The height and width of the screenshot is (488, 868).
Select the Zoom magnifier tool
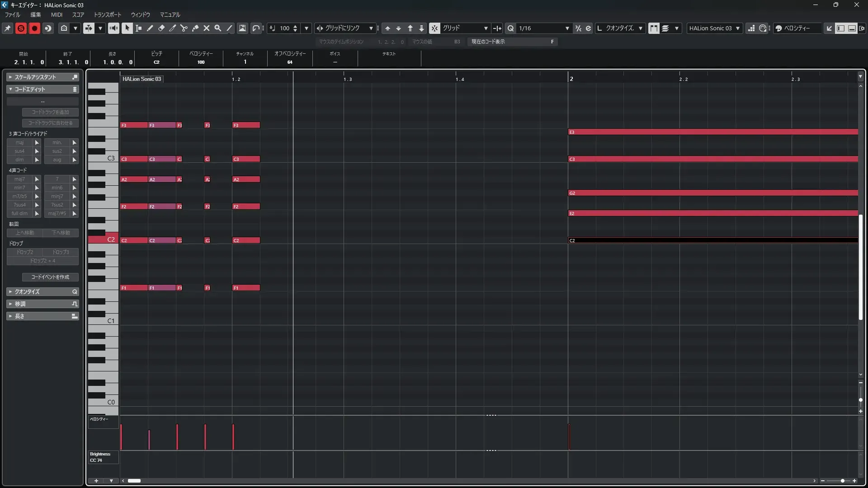[218, 28]
